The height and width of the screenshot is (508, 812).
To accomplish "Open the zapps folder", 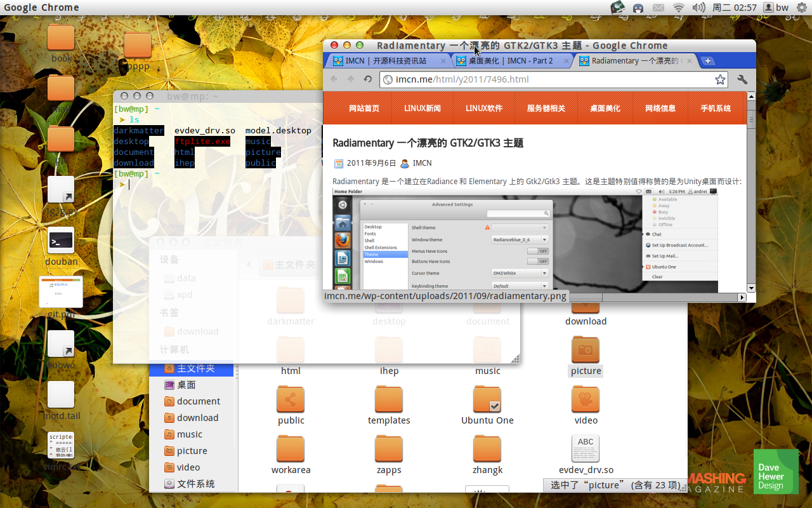I will (389, 456).
